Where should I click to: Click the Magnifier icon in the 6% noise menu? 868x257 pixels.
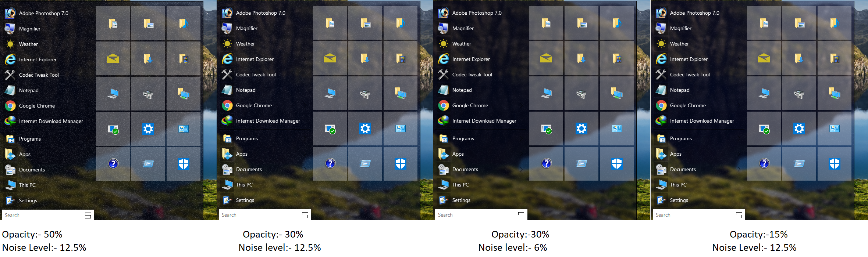point(443,28)
